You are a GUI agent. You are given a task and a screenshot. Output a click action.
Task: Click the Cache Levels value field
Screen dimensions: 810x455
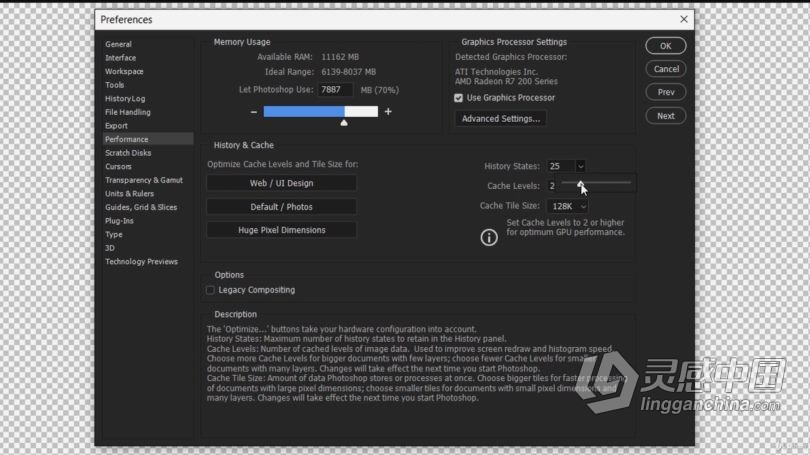(x=552, y=185)
